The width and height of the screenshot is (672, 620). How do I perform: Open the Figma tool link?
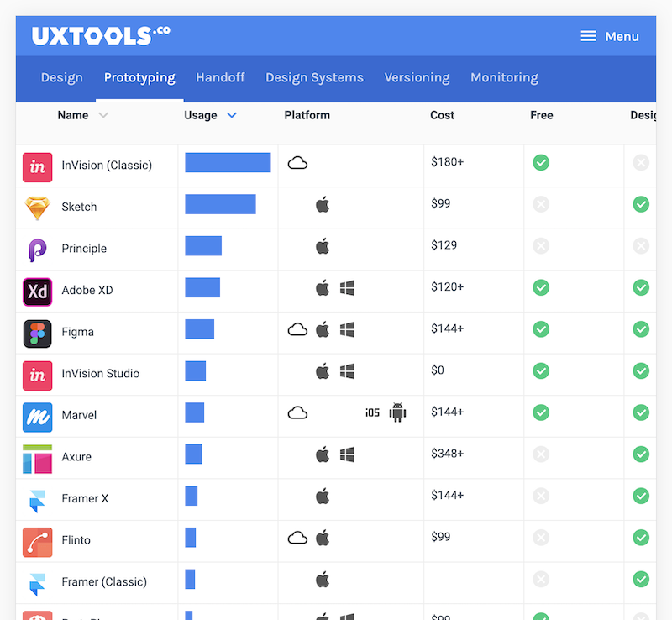(x=77, y=332)
